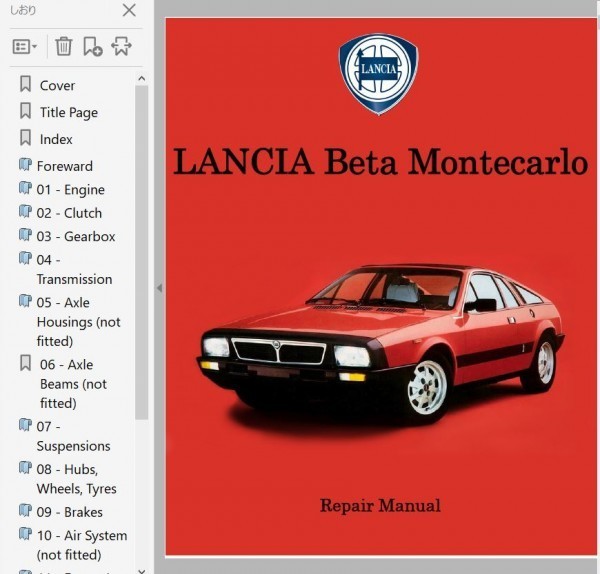The image size is (600, 574).
Task: Click the section icon beside 07 - Suspensions
Action: coord(25,424)
